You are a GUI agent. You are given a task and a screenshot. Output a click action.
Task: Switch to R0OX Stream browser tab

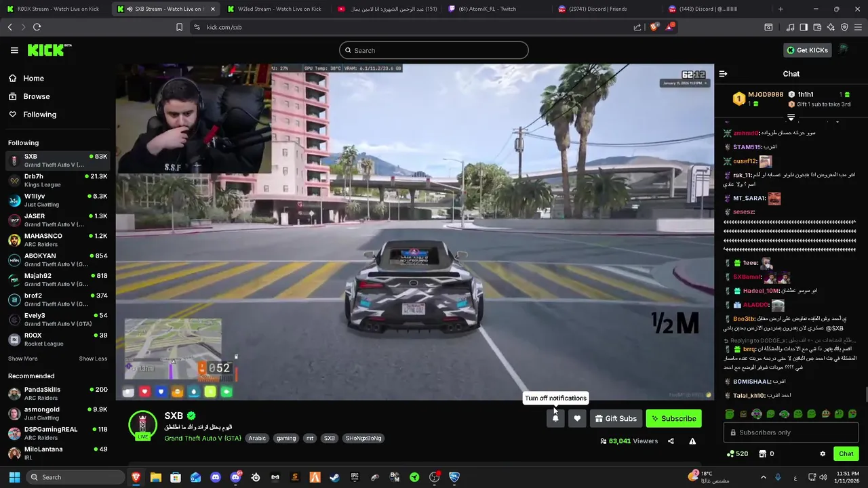(53, 9)
